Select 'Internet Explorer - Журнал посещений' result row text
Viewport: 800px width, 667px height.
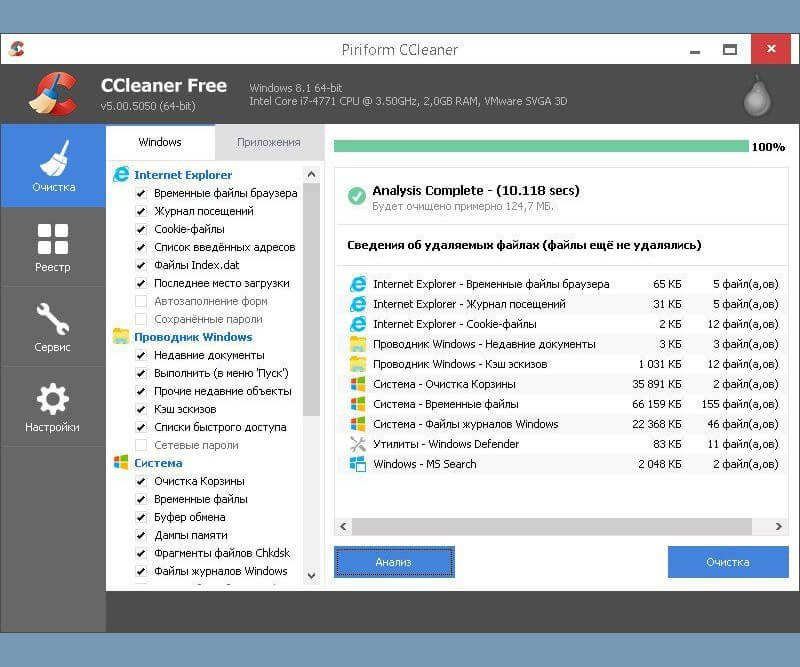469,304
